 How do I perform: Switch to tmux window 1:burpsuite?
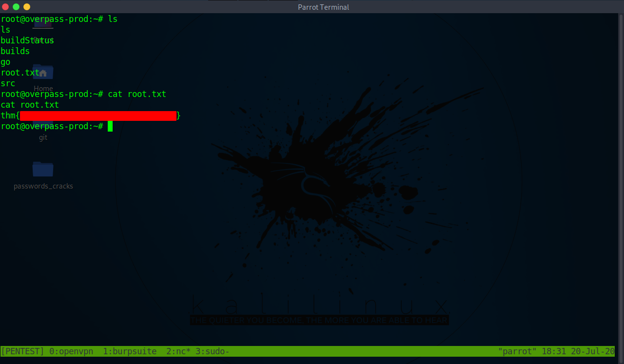pyautogui.click(x=130, y=351)
